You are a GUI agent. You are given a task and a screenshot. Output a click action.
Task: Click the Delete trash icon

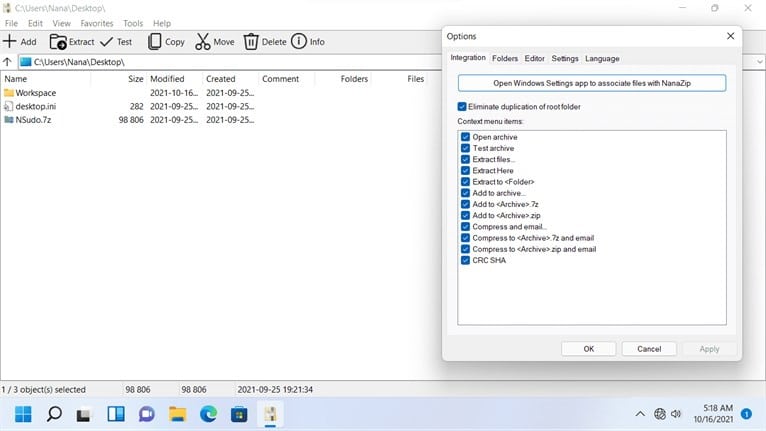251,42
